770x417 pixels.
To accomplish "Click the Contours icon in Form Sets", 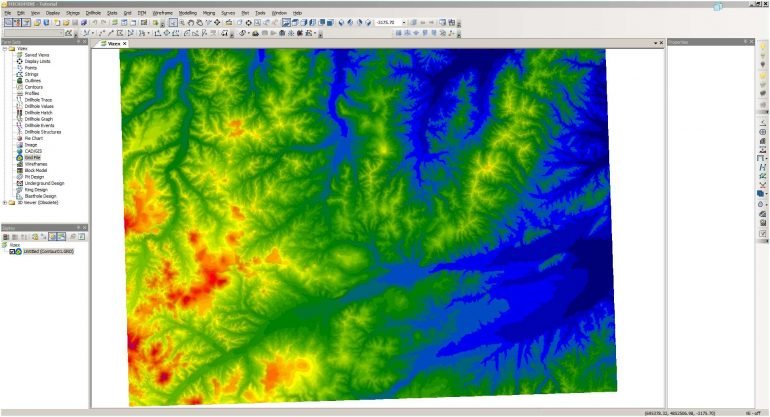I will (19, 87).
